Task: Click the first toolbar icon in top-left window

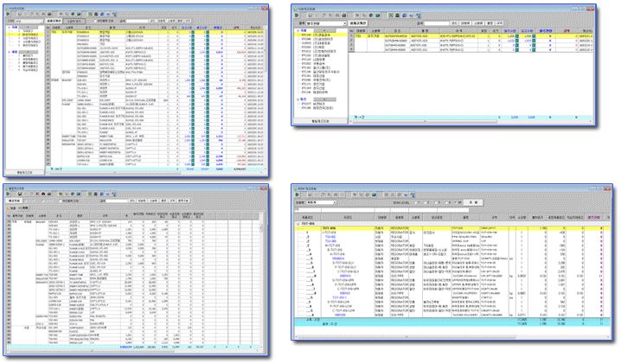Action: point(9,15)
